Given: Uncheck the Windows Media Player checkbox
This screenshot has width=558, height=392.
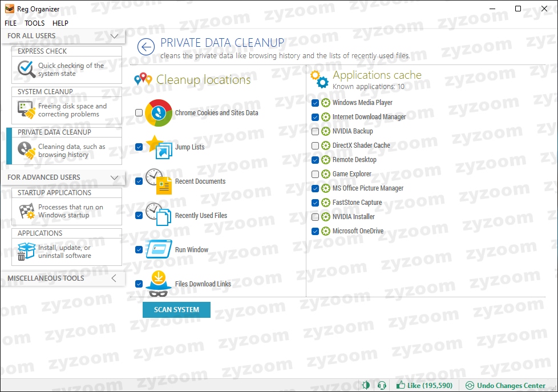Looking at the screenshot, I should tap(315, 103).
